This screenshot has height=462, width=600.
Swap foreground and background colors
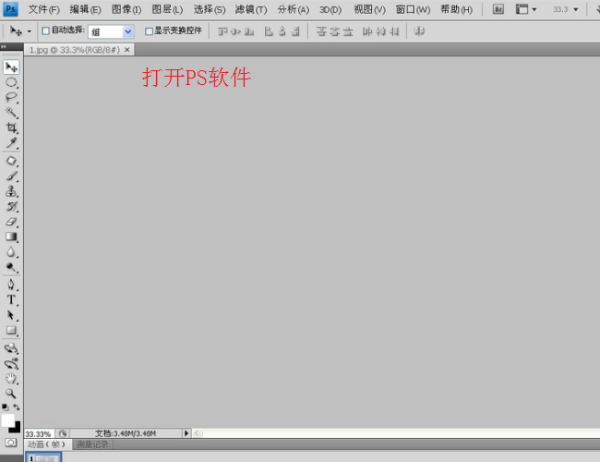[16, 407]
